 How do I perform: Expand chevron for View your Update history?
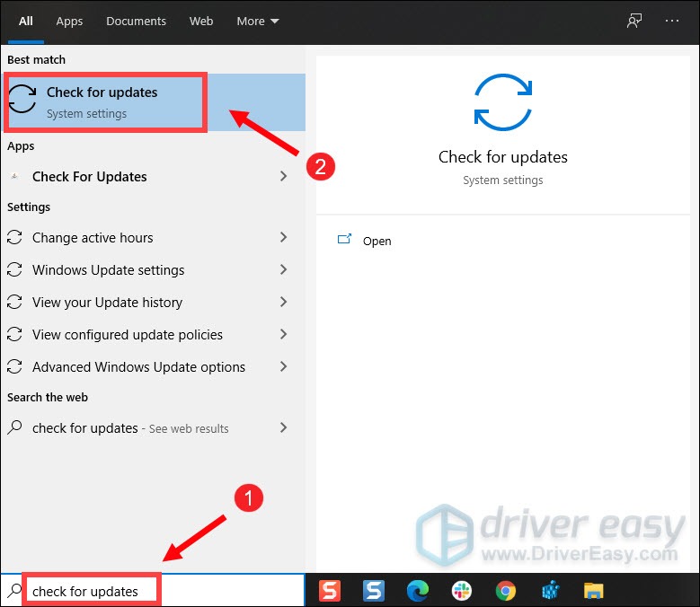(283, 302)
